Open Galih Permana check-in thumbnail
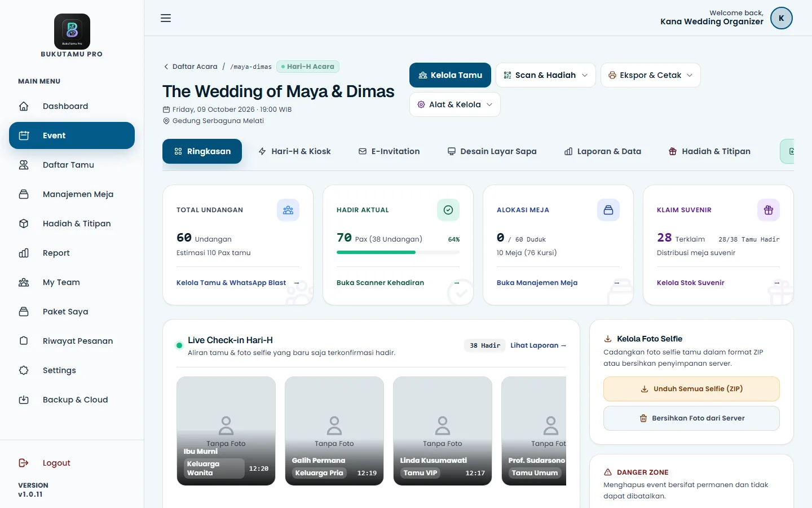 [x=334, y=431]
